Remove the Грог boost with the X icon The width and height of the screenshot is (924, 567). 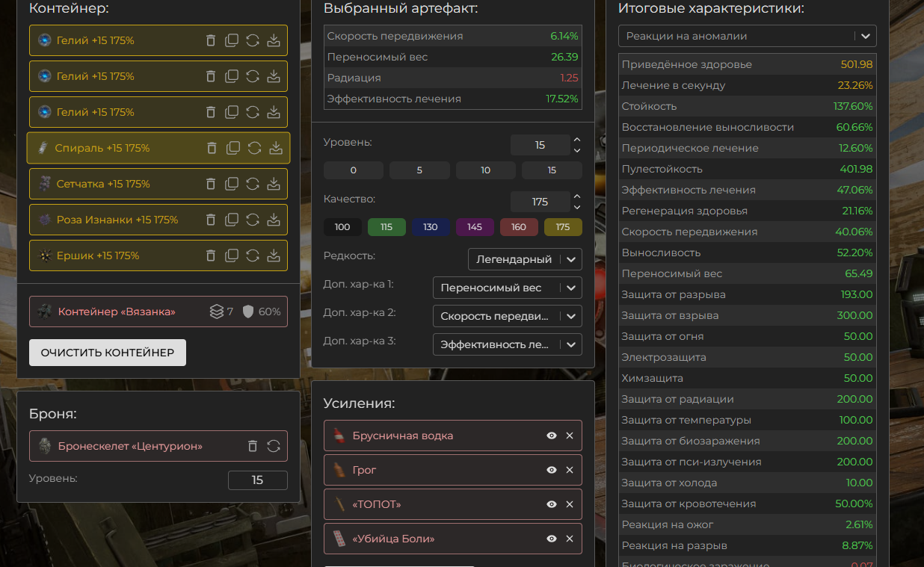[x=570, y=470]
